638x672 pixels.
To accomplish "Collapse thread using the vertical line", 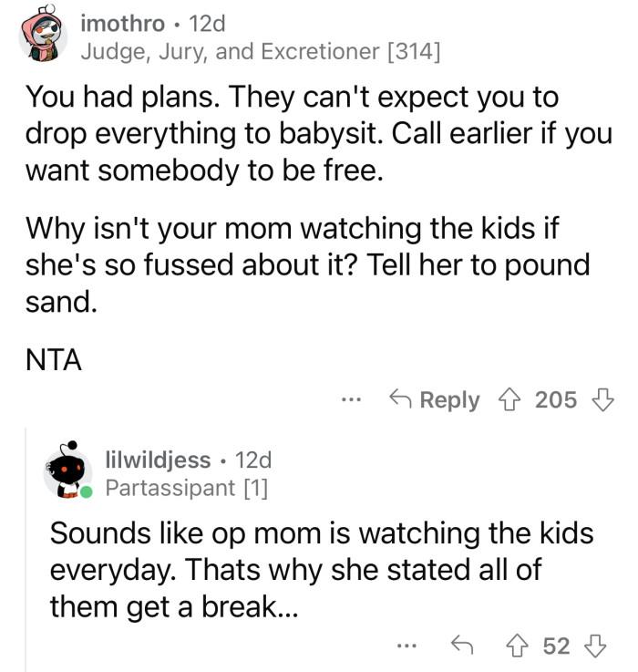I will 26,547.
